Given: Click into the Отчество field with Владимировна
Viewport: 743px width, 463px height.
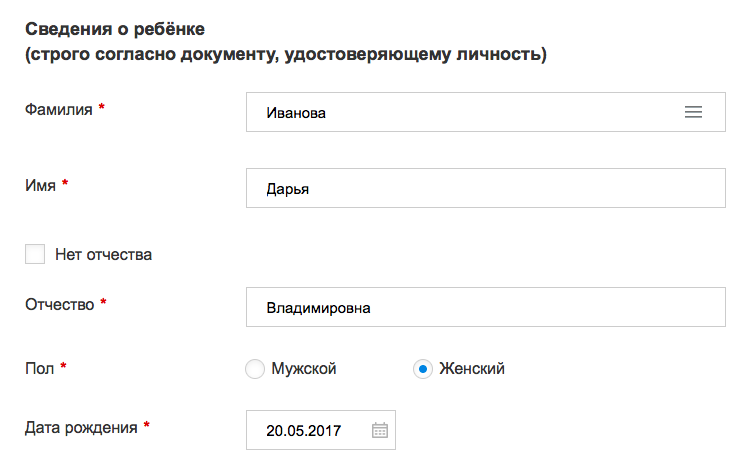Looking at the screenshot, I should coord(485,307).
